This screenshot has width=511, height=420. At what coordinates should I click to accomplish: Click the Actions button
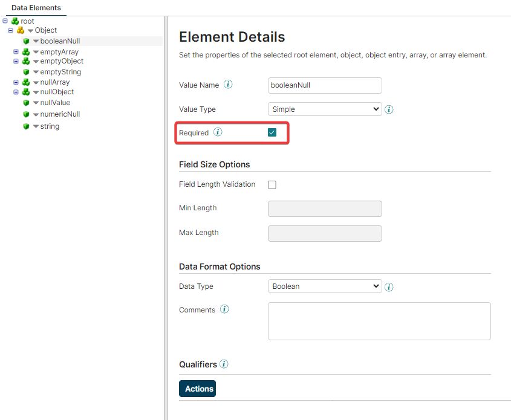(x=197, y=389)
